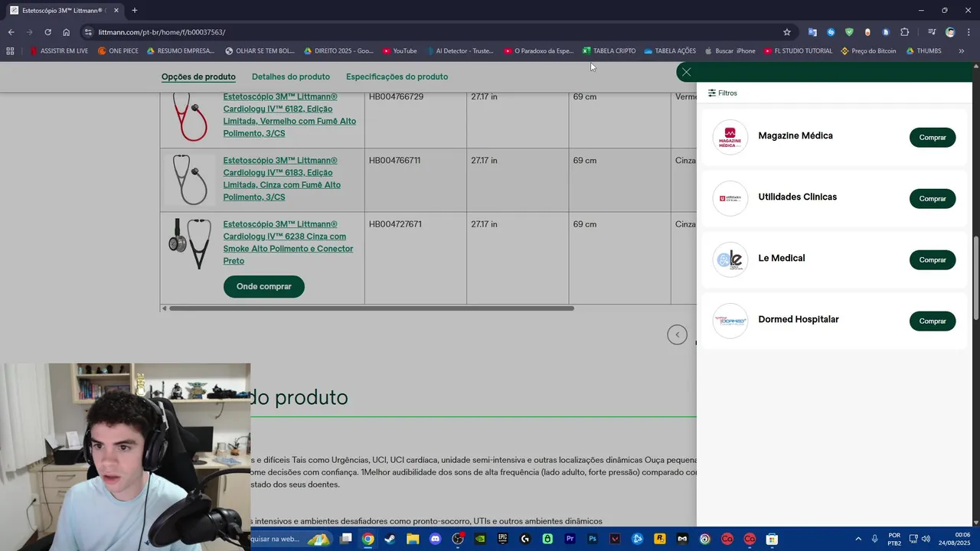Show more bookmarks with the chevron
This screenshot has height=551, width=980.
coord(961,51)
